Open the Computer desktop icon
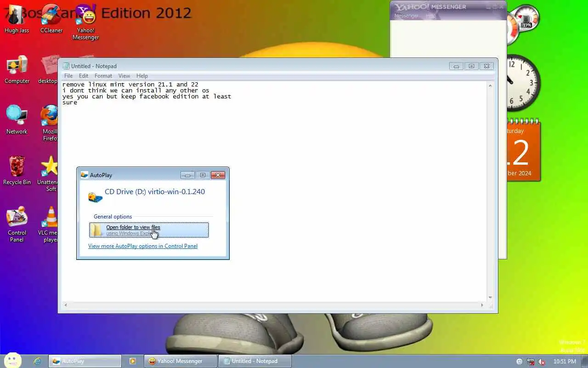This screenshot has height=368, width=588. click(17, 70)
